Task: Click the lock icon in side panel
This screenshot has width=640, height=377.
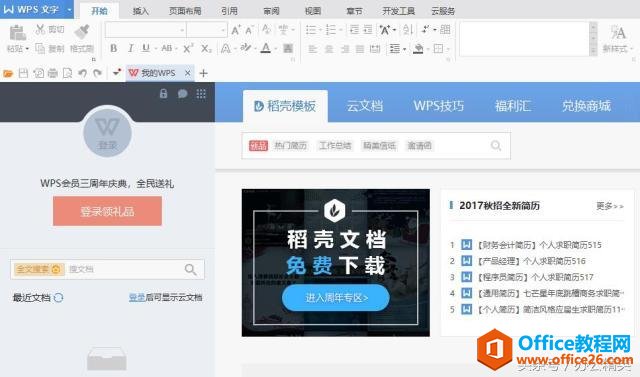Action: pos(163,93)
